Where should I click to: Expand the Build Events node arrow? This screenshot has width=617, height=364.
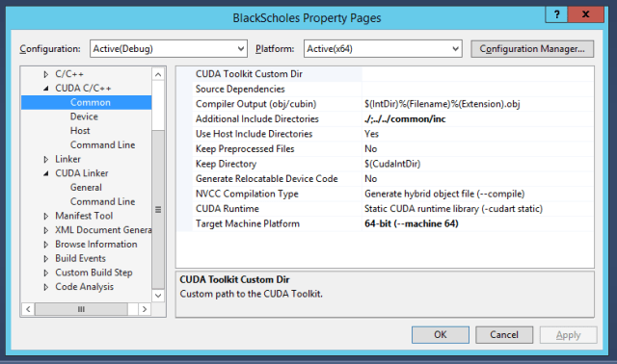46,258
